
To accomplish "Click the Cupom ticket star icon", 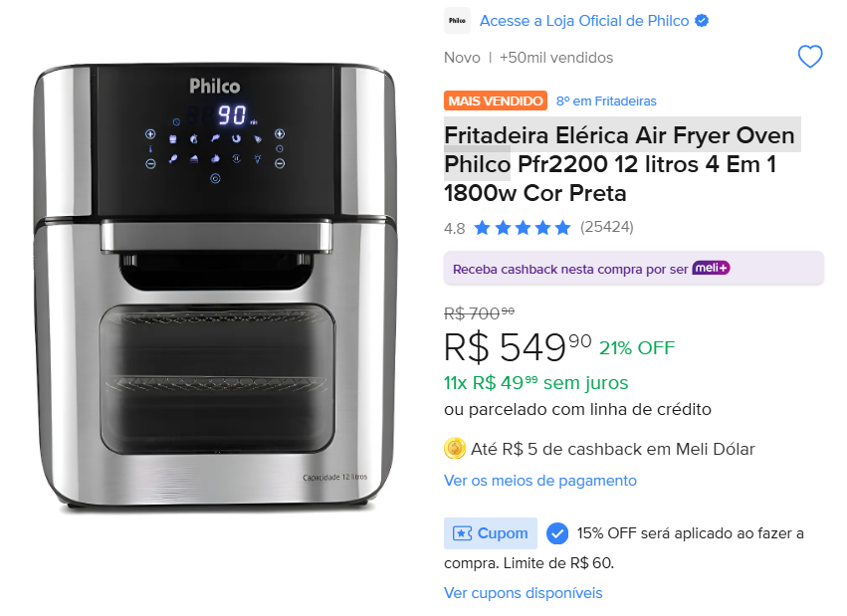I will tap(462, 533).
